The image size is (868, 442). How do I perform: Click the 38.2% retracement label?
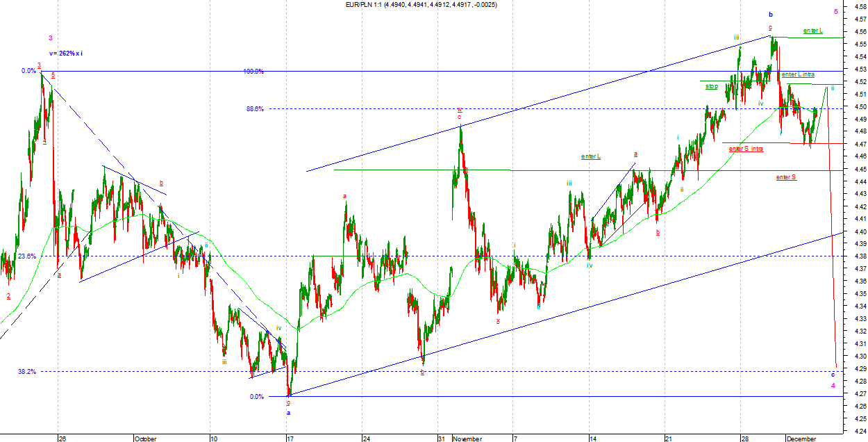[x=27, y=372]
